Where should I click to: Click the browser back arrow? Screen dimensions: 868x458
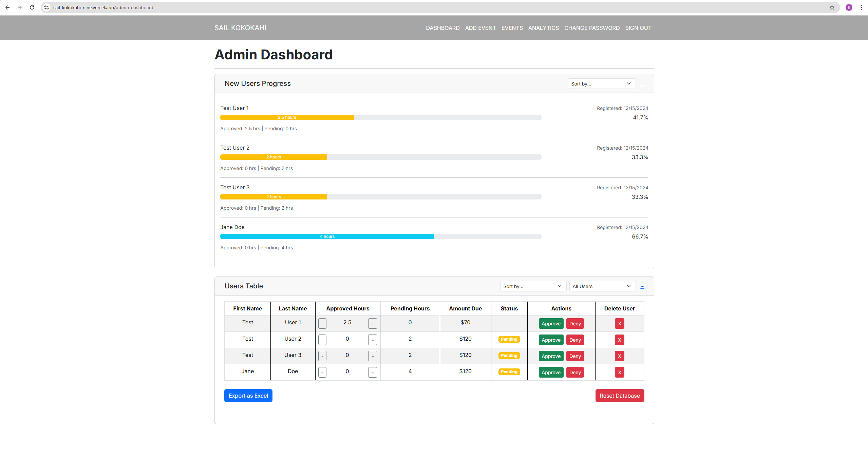[7, 7]
